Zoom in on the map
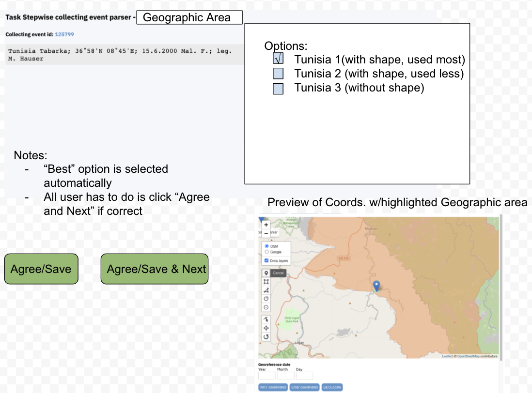Image resolution: width=532 pixels, height=393 pixels. 266,225
